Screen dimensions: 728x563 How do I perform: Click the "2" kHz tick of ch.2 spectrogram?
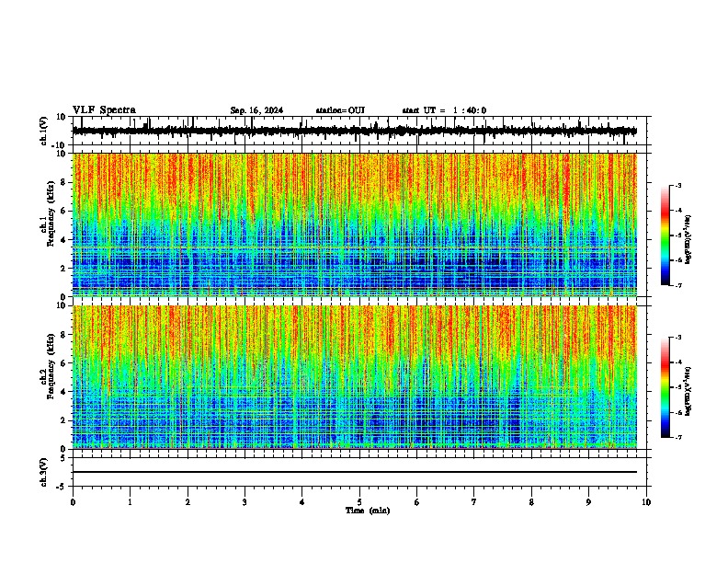(x=64, y=420)
